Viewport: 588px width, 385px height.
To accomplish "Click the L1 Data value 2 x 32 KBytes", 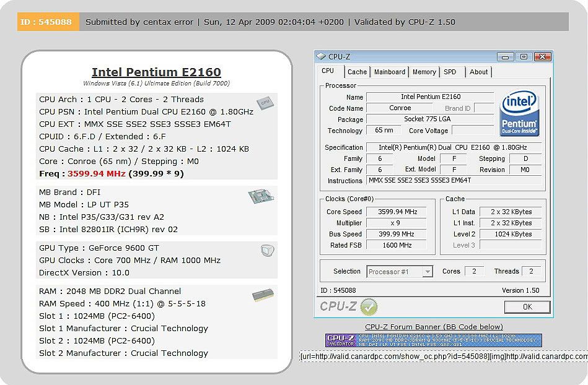I will click(x=511, y=212).
